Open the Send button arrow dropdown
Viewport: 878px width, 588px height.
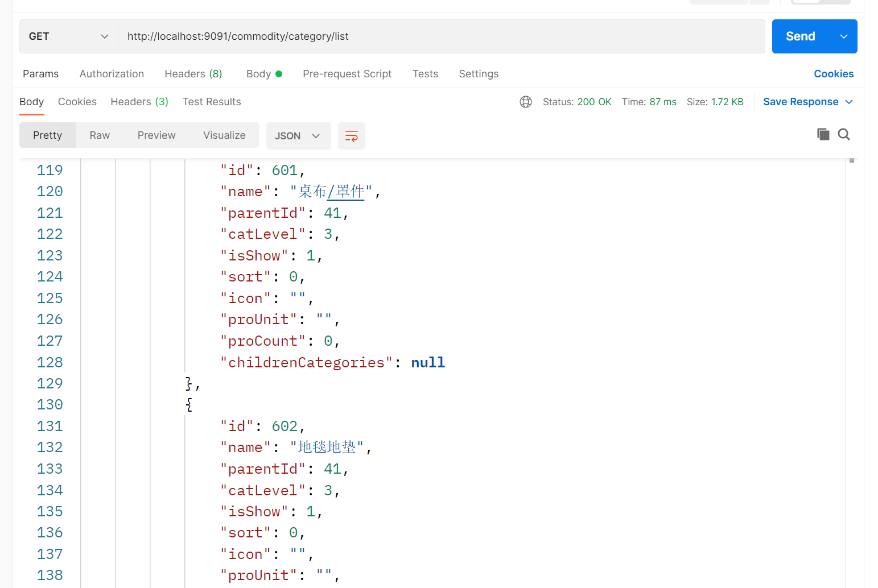[844, 36]
